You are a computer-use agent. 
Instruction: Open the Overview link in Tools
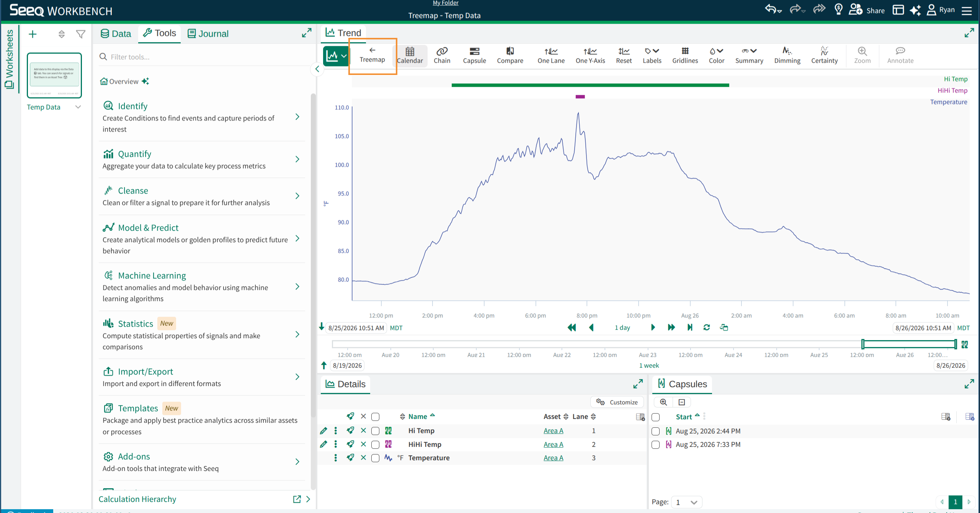(x=124, y=81)
